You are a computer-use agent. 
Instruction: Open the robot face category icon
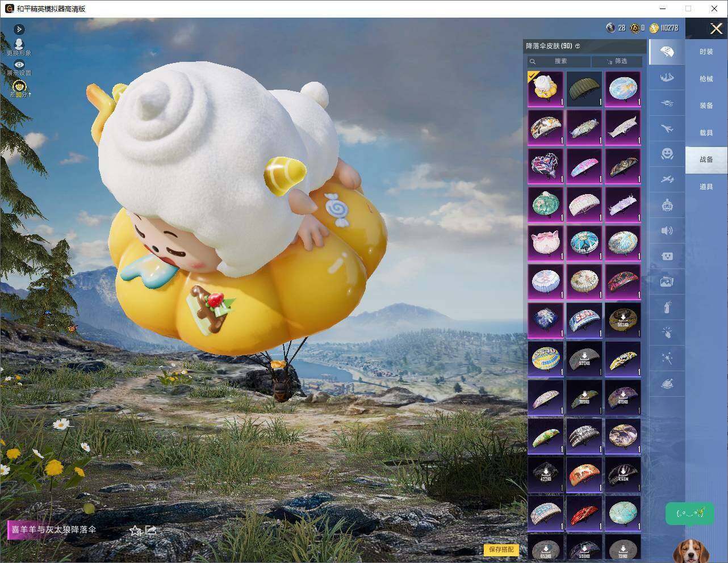(x=667, y=256)
